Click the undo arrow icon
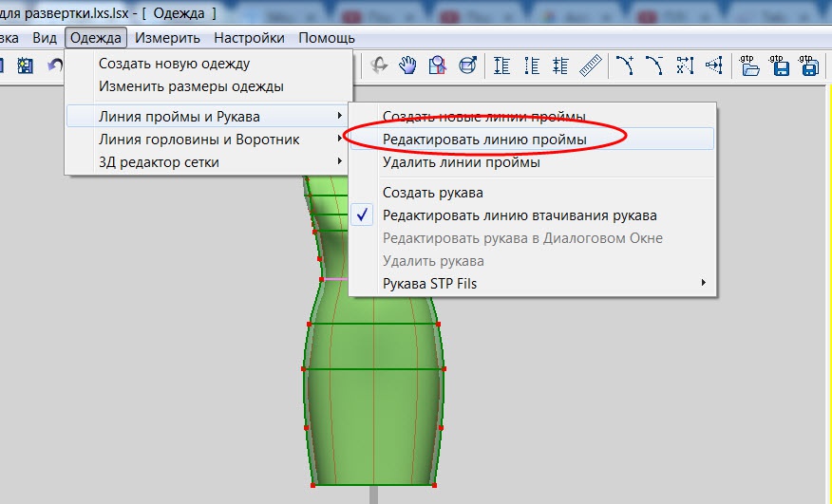Screen dimensions: 832x504 click(55, 65)
